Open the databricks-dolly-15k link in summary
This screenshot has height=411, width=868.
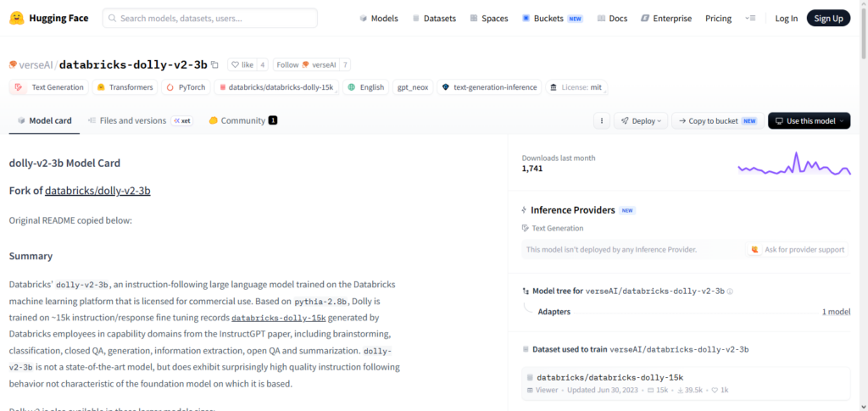[278, 318]
